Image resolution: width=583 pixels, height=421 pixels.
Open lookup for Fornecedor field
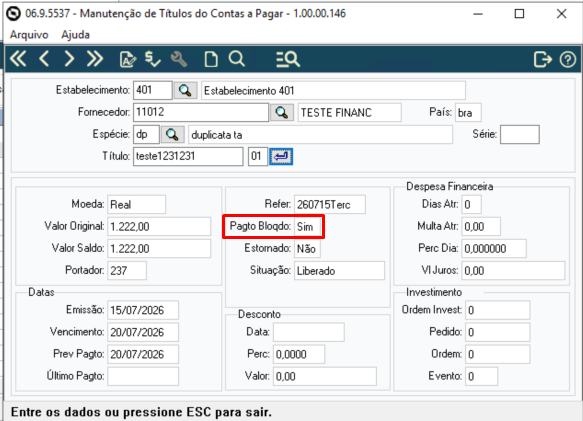(281, 112)
